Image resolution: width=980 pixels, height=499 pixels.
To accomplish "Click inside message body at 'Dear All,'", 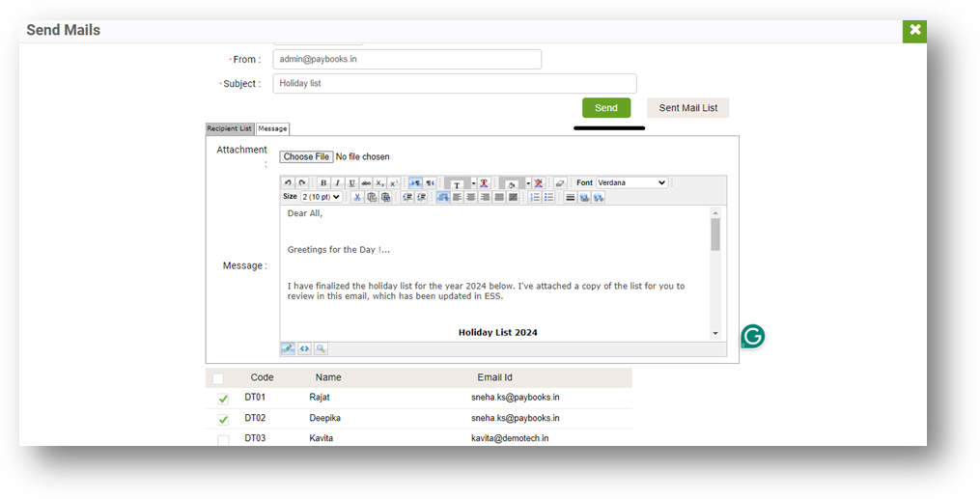I will click(305, 213).
